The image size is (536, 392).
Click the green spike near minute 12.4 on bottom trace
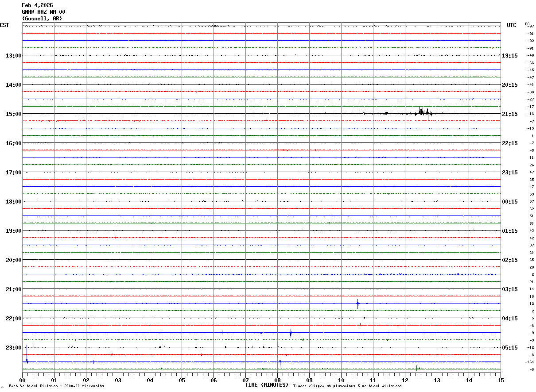417,368
